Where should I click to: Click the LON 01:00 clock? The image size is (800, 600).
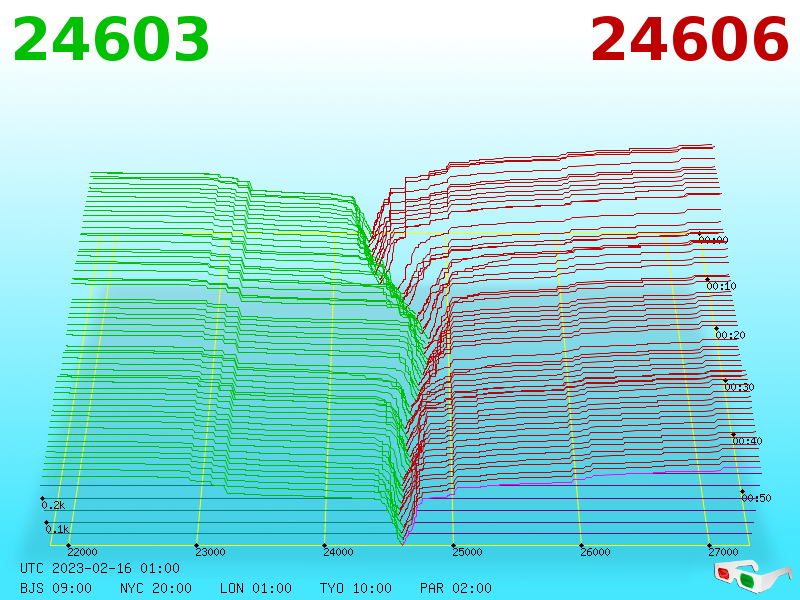click(x=256, y=588)
